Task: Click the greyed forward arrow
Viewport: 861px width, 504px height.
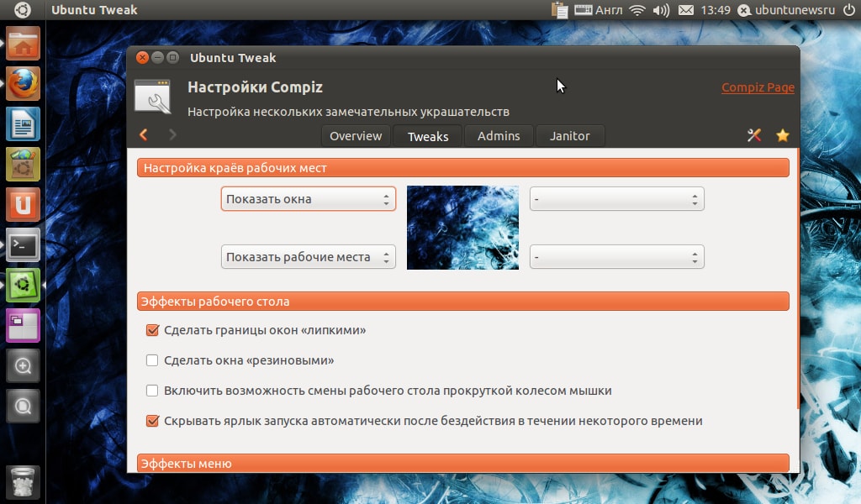Action: pos(172,134)
